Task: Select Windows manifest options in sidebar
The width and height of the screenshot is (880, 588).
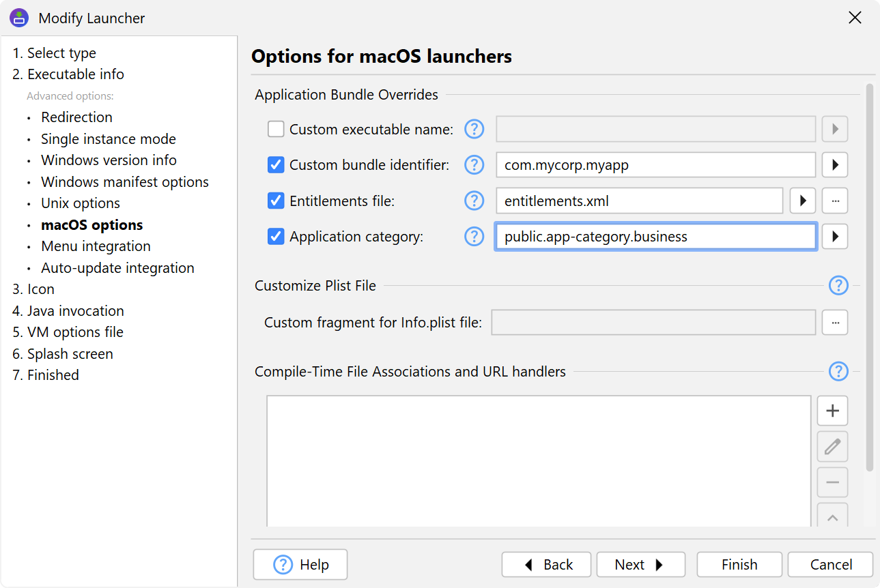Action: click(124, 182)
